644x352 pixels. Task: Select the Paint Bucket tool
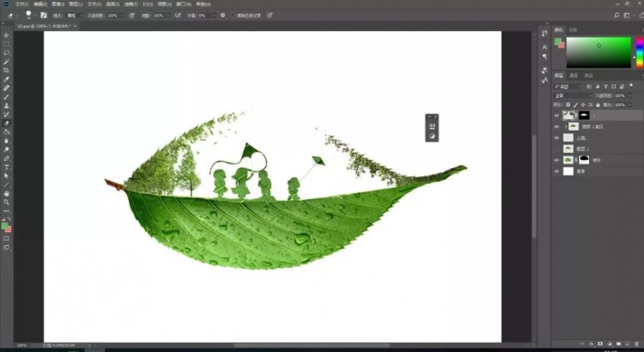(x=6, y=132)
